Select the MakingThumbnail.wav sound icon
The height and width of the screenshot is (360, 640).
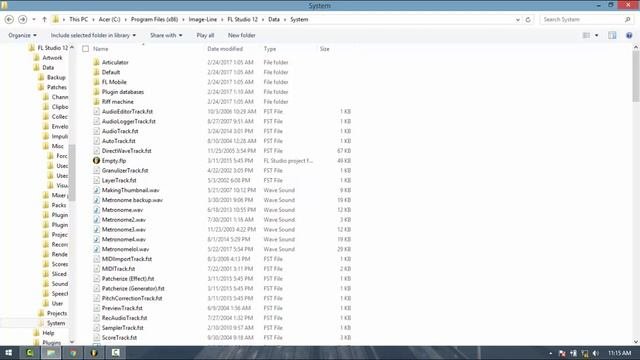96,190
